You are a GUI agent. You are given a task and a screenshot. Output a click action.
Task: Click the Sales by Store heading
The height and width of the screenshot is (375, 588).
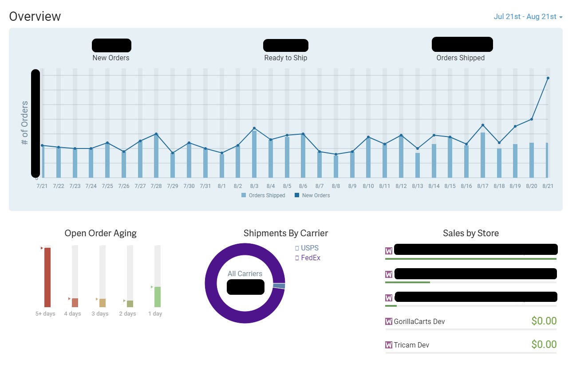471,233
